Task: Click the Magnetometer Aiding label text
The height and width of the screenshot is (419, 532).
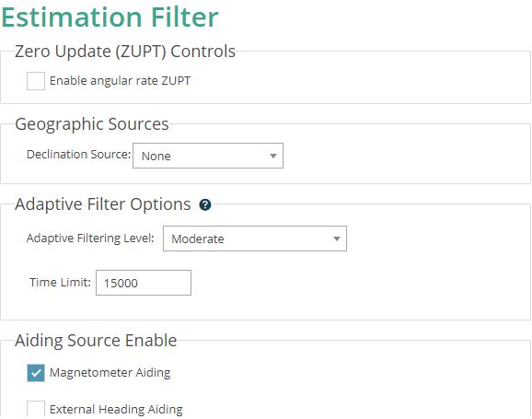Action: tap(110, 372)
